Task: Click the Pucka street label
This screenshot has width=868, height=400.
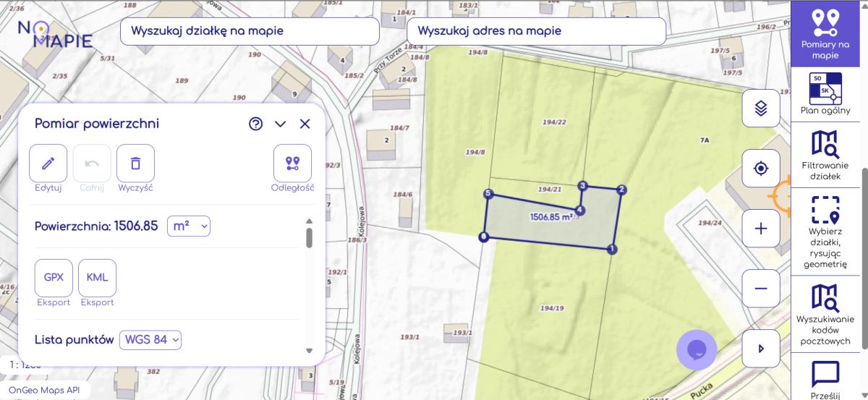Action: 702,390
